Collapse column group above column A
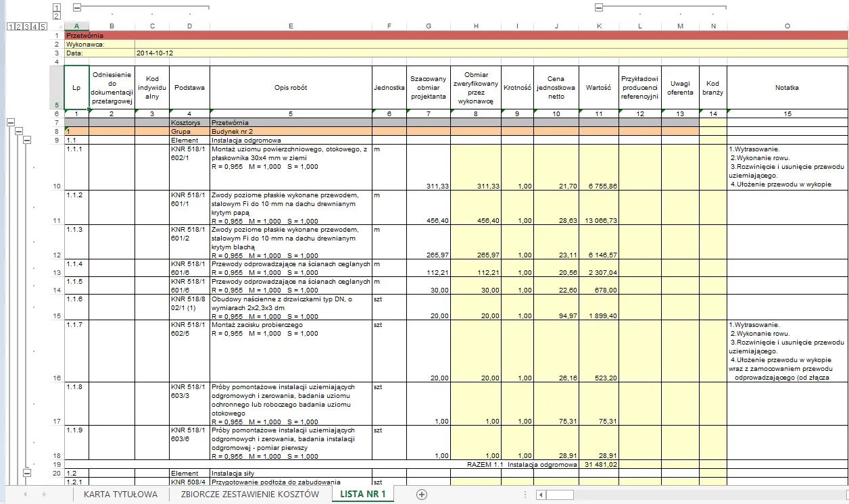 coord(76,7)
